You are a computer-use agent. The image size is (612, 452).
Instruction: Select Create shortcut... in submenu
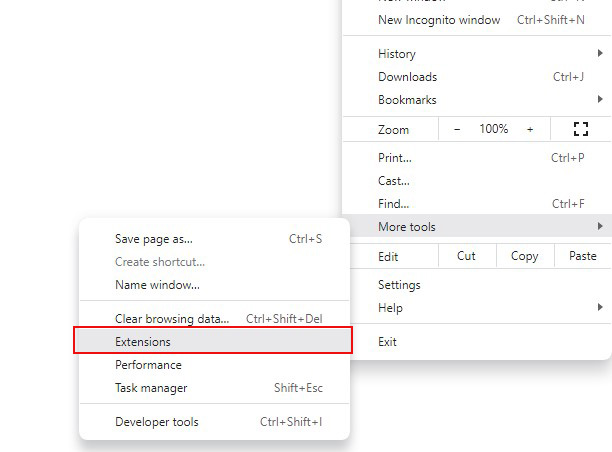[x=214, y=262]
